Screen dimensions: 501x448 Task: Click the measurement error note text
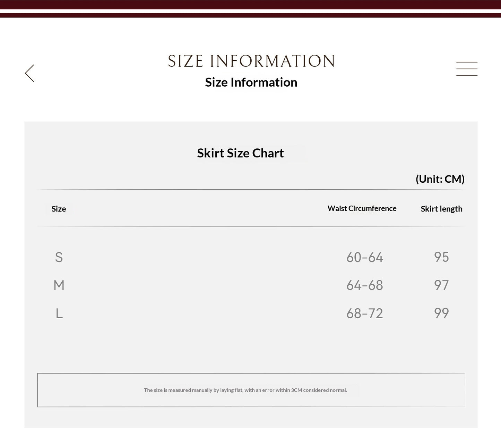(x=245, y=390)
